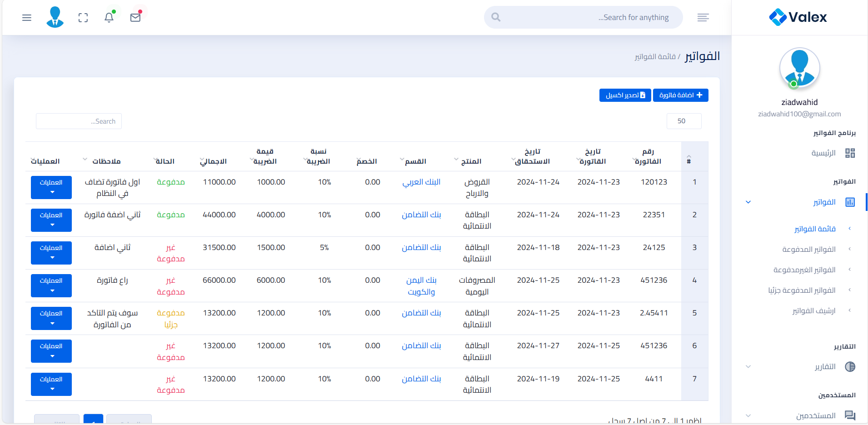The width and height of the screenshot is (868, 425).
Task: Toggle fullscreen mode icon
Action: (x=83, y=18)
